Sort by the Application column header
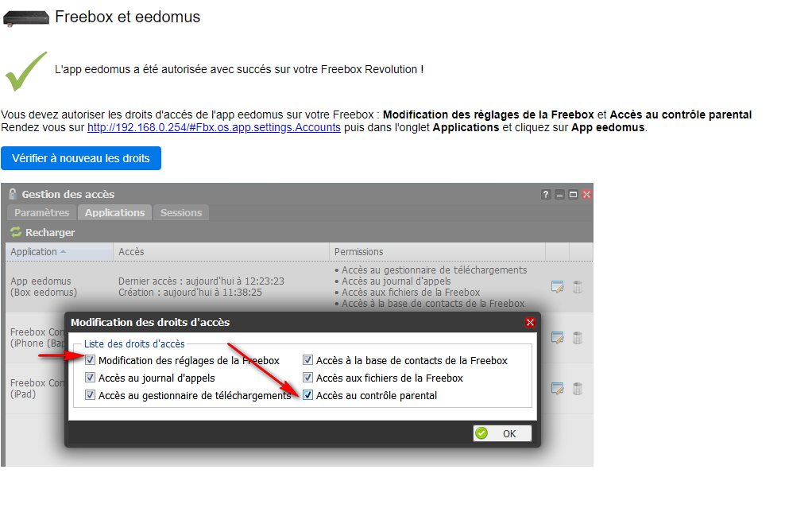812x516 pixels. (34, 252)
